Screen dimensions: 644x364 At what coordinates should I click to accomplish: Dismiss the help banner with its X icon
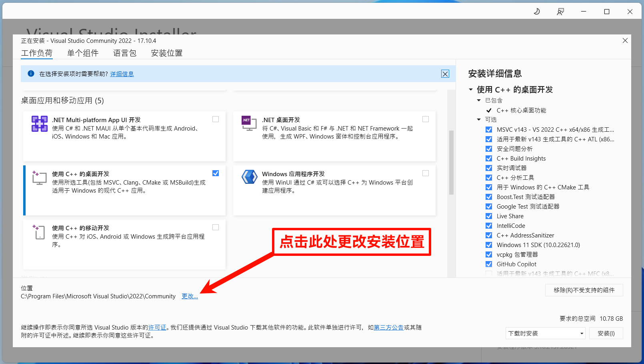(x=445, y=74)
